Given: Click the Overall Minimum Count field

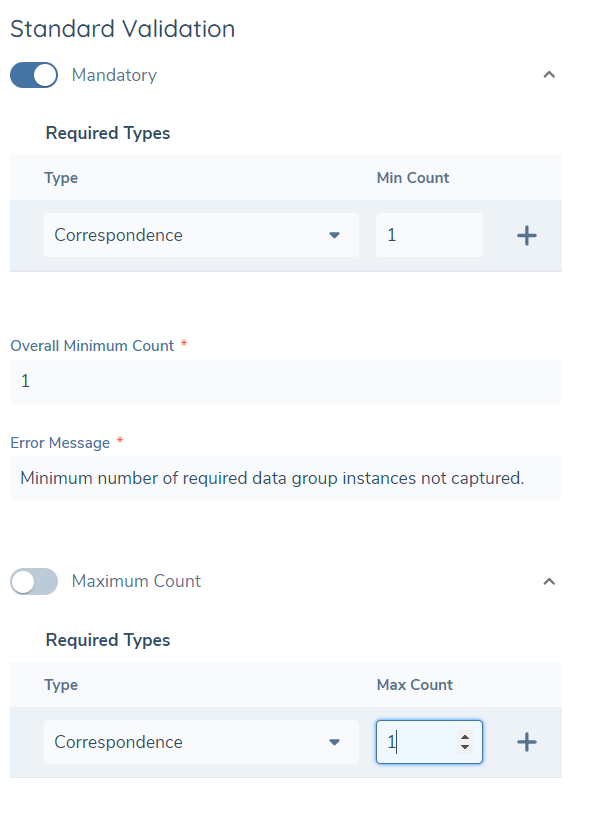Looking at the screenshot, I should click(285, 382).
